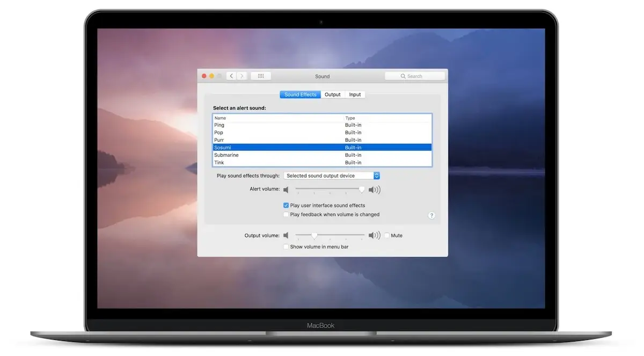Disable Play user interface sound effects
Screen dimensions: 644x356
[x=286, y=205]
